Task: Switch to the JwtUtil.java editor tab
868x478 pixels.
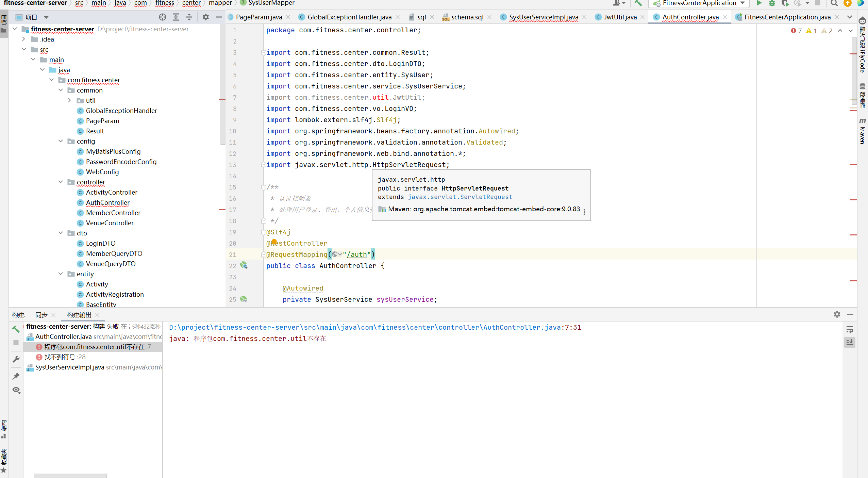Action: [620, 17]
